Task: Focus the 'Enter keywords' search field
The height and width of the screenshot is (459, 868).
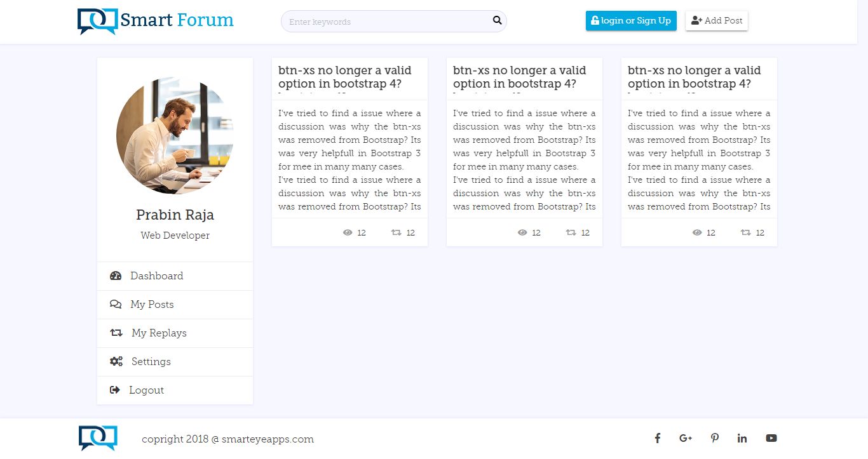Action: pyautogui.click(x=393, y=21)
